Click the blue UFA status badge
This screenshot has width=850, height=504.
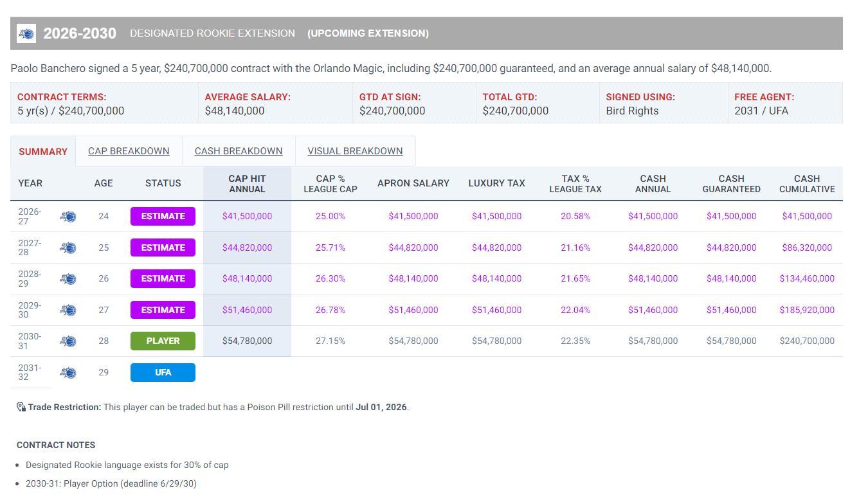[163, 373]
